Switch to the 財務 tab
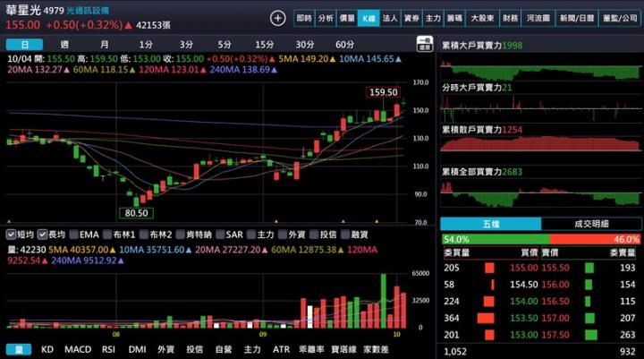The width and height of the screenshot is (644, 359). (510, 18)
